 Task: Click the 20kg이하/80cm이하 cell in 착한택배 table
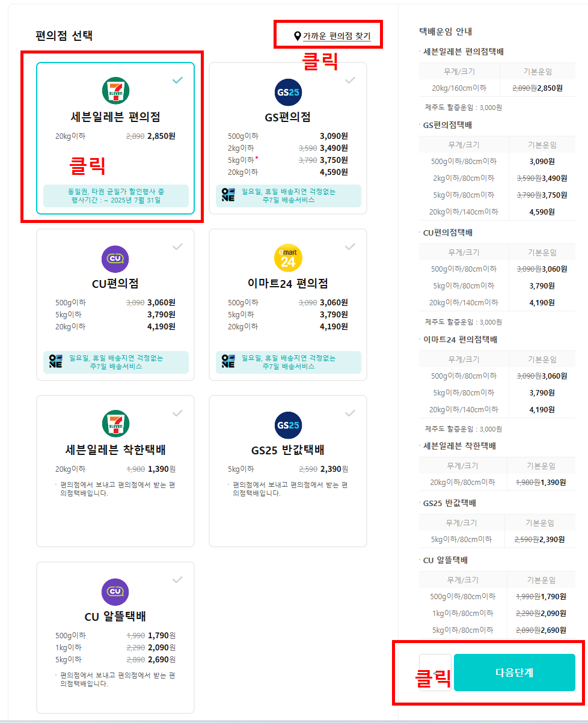(x=463, y=482)
